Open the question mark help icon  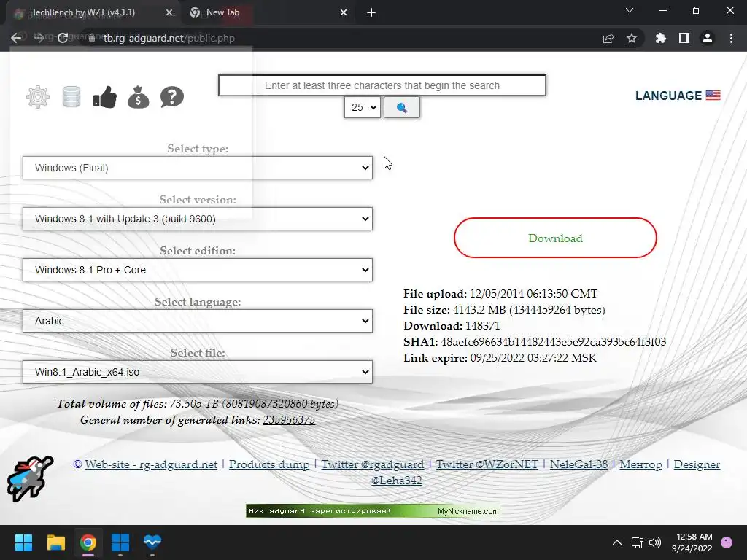pos(172,97)
